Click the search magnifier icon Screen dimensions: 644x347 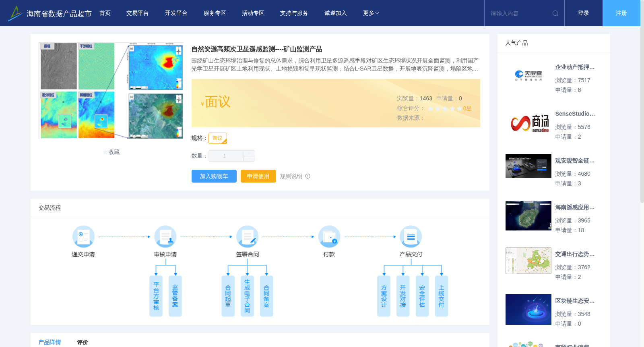(555, 13)
